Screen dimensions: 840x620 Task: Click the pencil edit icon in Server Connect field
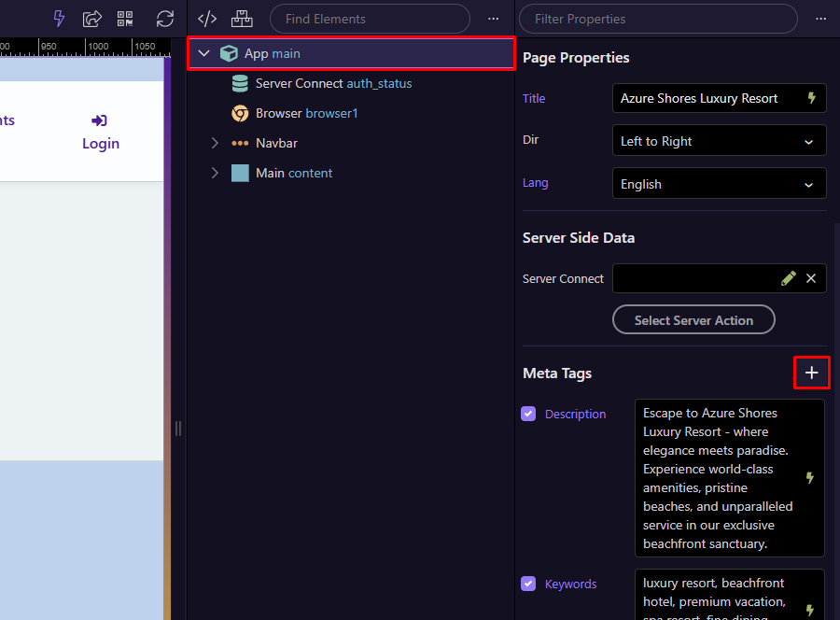(789, 278)
